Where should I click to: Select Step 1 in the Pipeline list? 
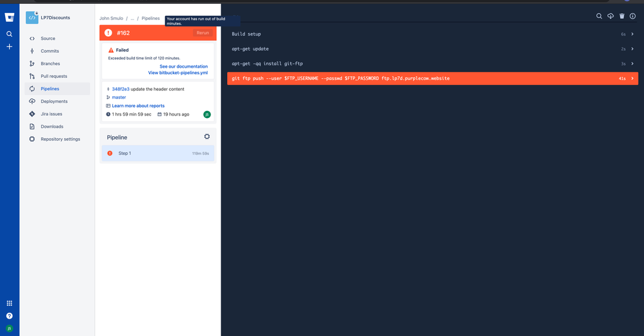(157, 153)
